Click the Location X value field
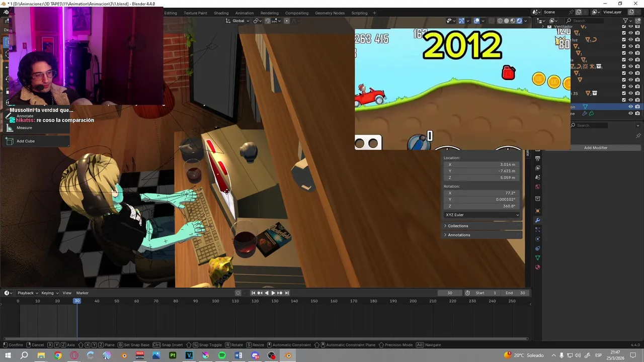644x362 pixels. (482, 164)
